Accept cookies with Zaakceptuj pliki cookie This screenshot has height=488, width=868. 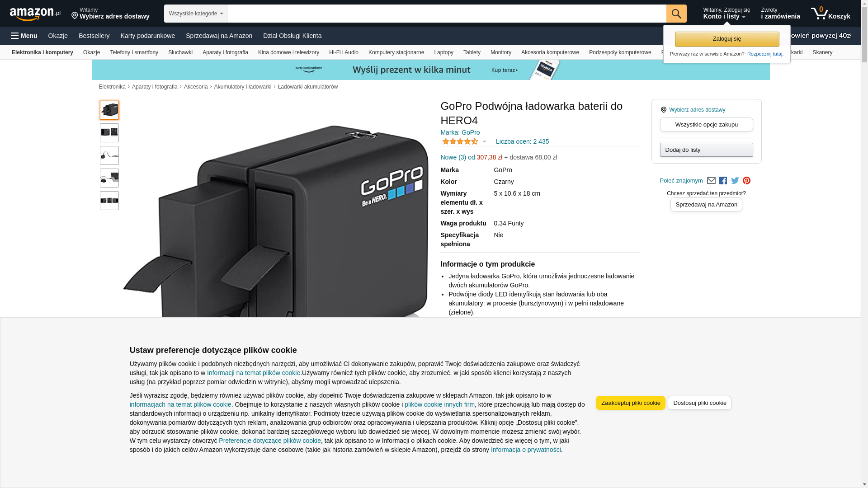(631, 403)
